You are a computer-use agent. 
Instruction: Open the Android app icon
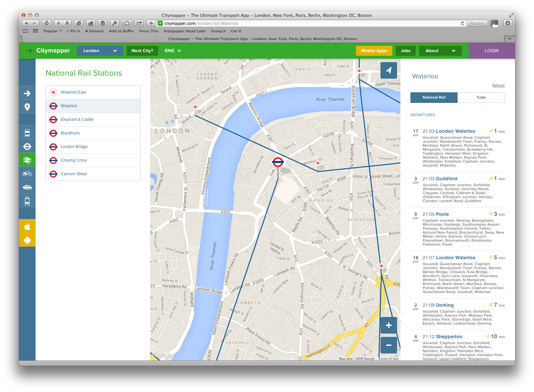[x=27, y=240]
